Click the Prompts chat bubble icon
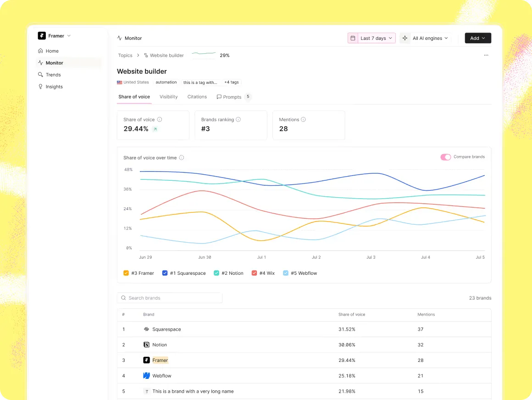Image resolution: width=532 pixels, height=400 pixels. (x=219, y=97)
